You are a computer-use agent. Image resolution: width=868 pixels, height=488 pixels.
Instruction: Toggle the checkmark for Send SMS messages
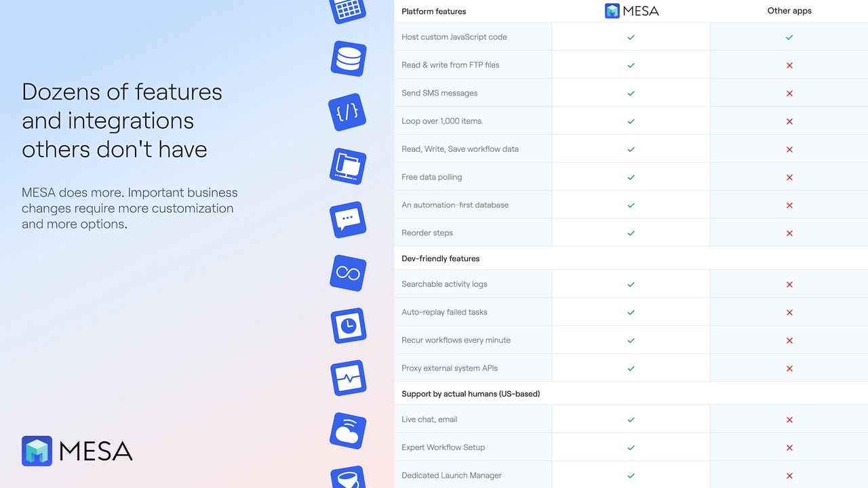coord(631,93)
